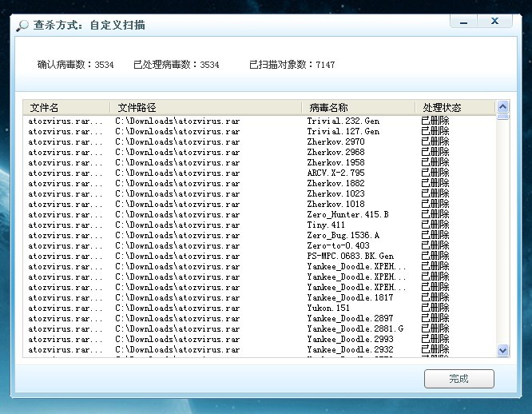The width and height of the screenshot is (532, 414).
Task: Sort by 处理状态 column header
Action: 455,108
